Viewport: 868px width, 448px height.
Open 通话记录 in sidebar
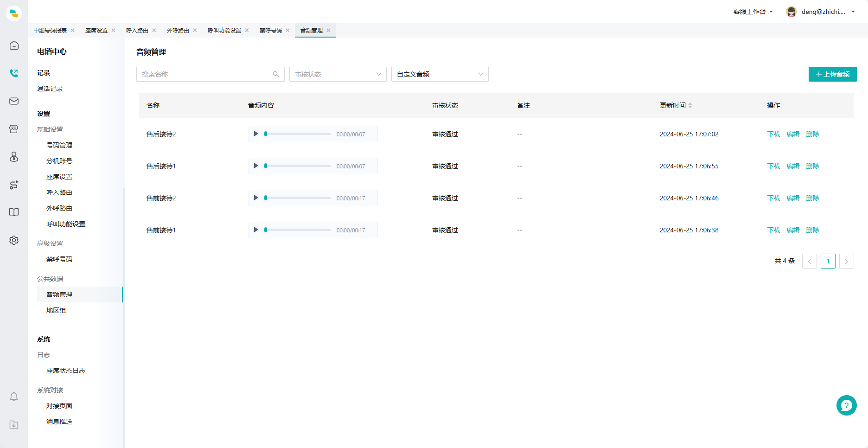(50, 89)
